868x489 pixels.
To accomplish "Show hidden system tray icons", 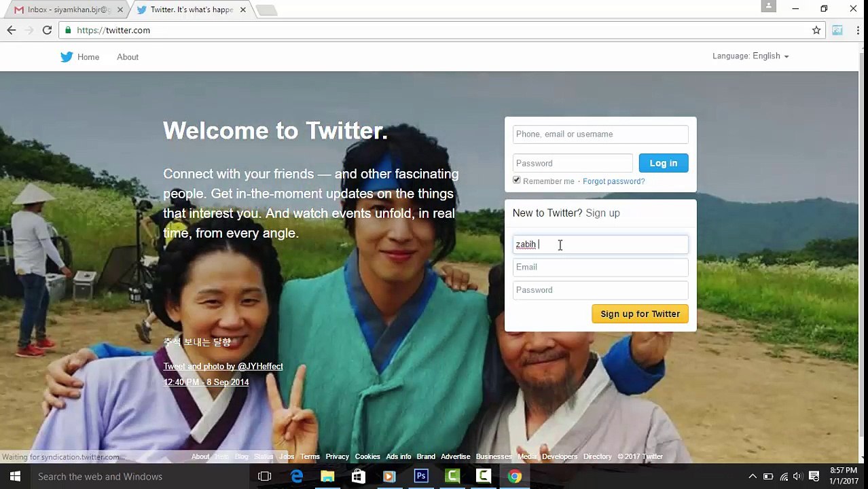I will pos(753,476).
